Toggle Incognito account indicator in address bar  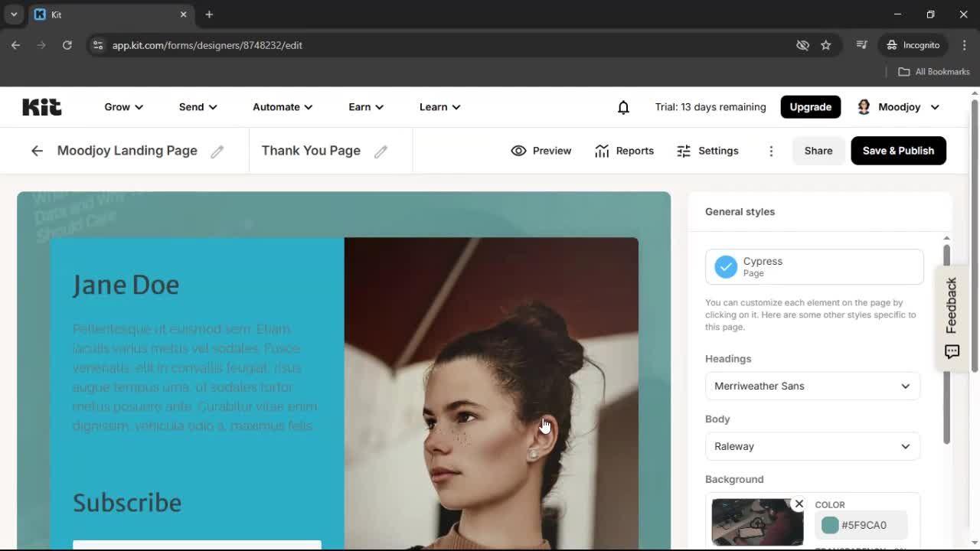[x=912, y=45]
